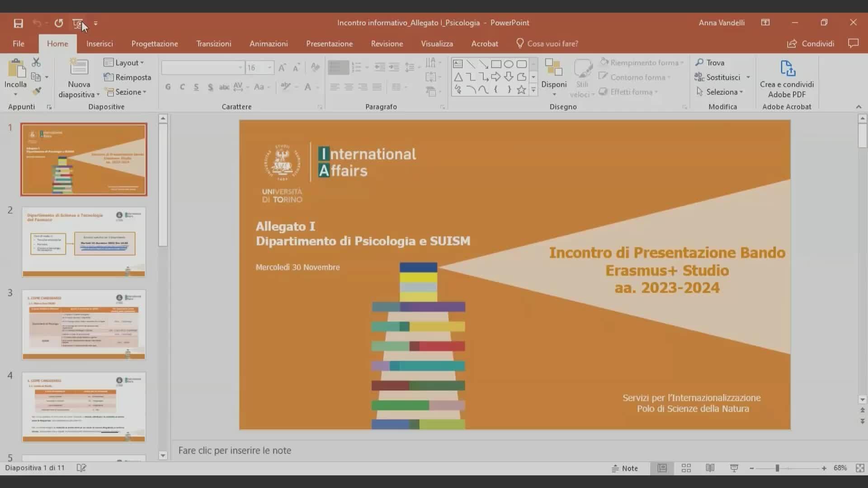The image size is (868, 488).
Task: Toggle the Note button in status bar
Action: [x=625, y=468]
